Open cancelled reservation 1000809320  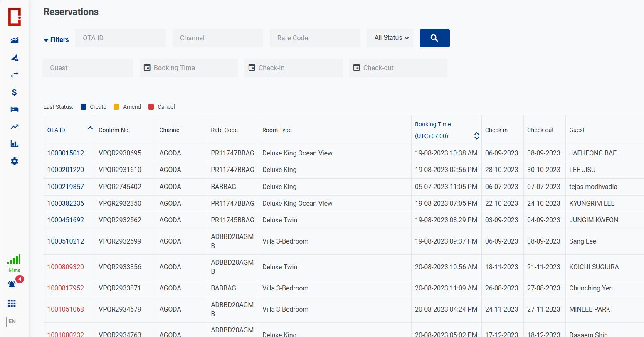66,267
